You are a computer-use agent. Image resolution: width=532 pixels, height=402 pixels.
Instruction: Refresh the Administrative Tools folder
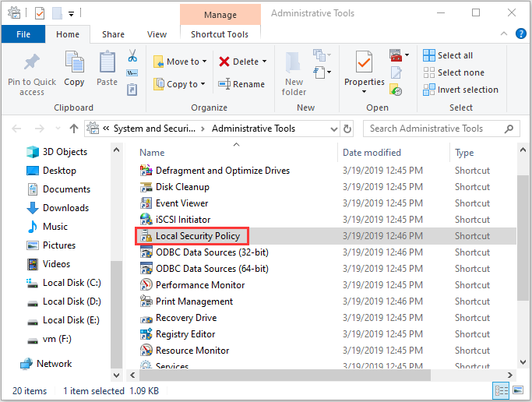[x=347, y=129]
